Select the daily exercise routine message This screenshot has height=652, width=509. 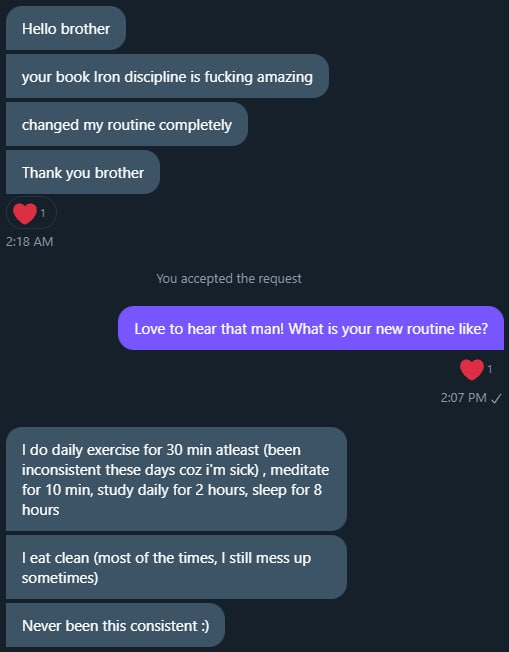(x=176, y=479)
